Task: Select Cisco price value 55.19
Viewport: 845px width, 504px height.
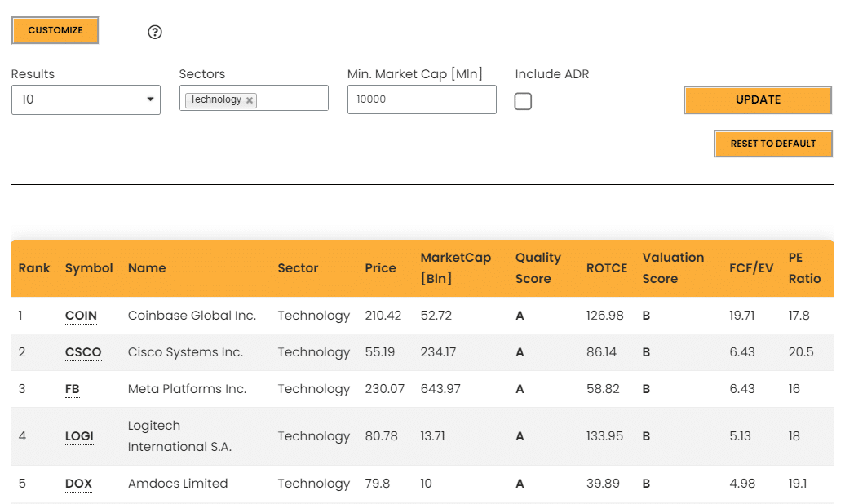Action: tap(380, 352)
